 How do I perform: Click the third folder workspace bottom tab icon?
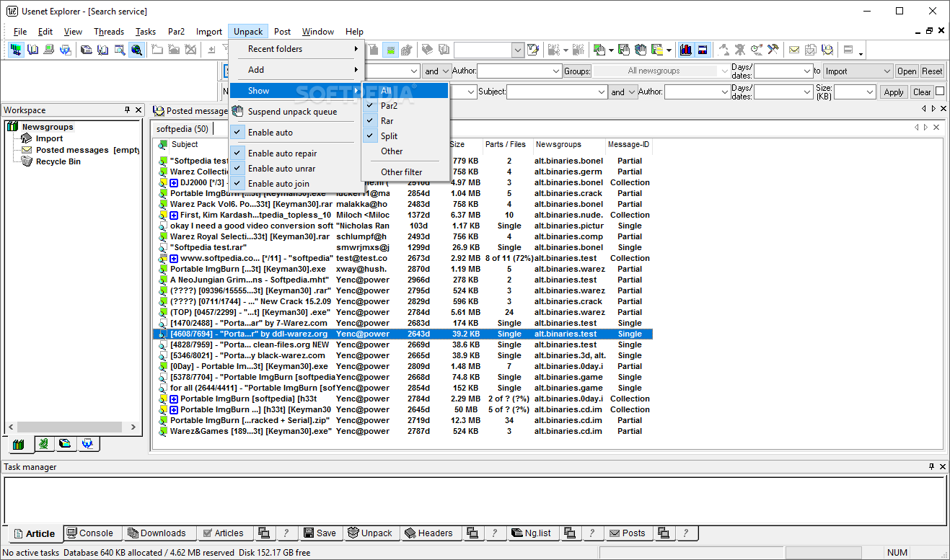[66, 444]
